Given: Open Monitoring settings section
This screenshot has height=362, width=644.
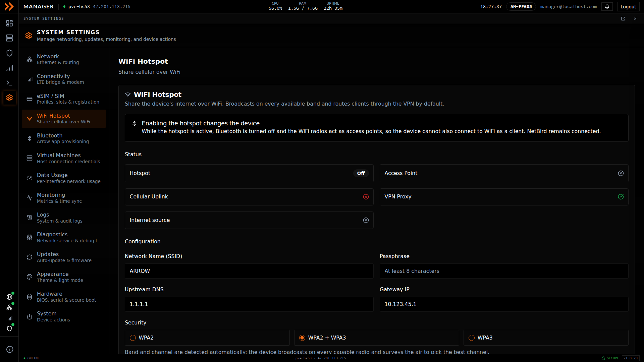Looking at the screenshot, I should (64, 198).
